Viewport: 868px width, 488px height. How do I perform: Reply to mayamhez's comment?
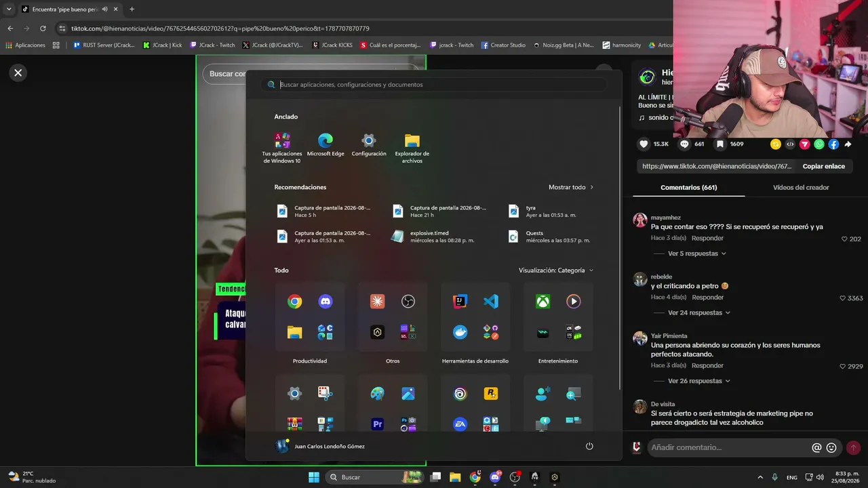point(707,239)
